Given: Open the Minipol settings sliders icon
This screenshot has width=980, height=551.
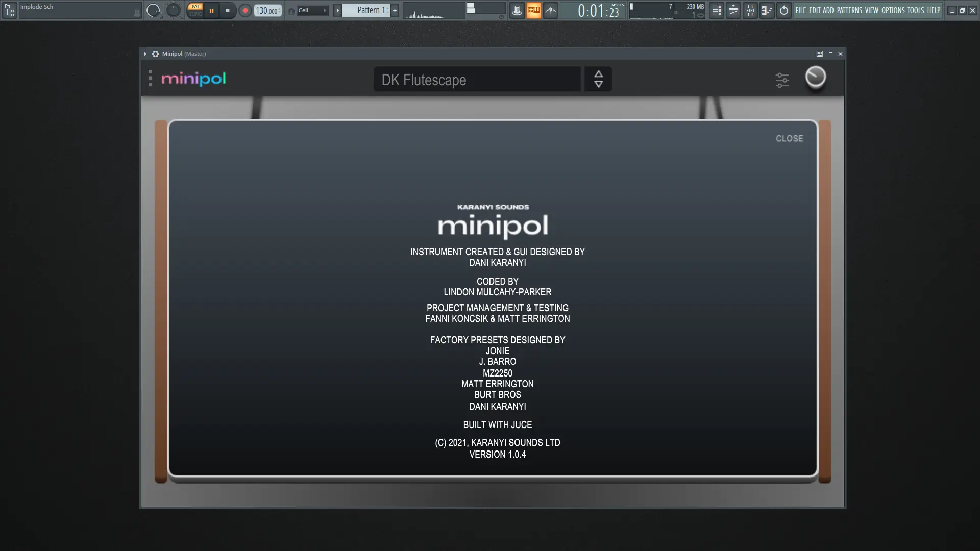Looking at the screenshot, I should pos(782,80).
